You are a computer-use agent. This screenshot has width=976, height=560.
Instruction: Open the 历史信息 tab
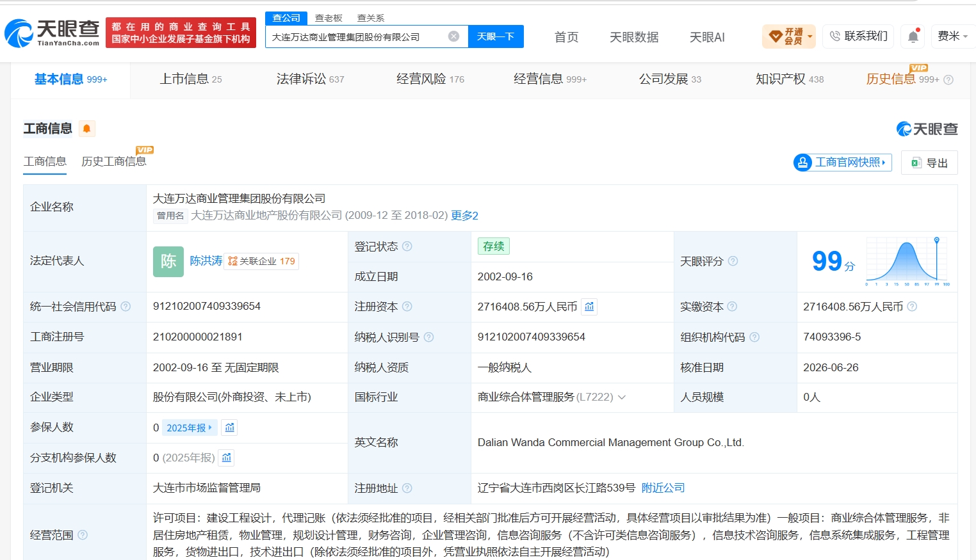pos(902,79)
